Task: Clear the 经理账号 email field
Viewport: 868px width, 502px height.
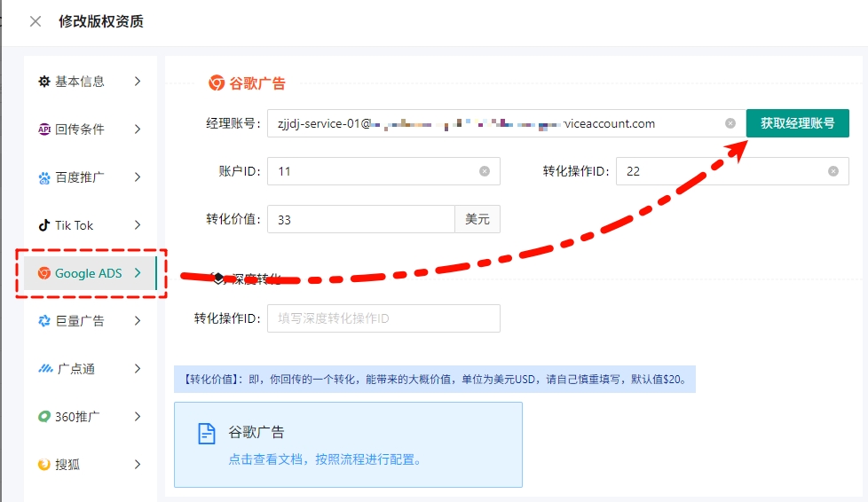Action: click(x=730, y=123)
